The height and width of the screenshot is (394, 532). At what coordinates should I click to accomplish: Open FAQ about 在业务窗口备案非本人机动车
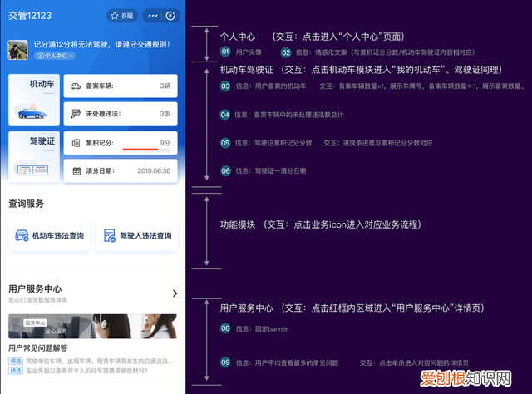click(86, 371)
